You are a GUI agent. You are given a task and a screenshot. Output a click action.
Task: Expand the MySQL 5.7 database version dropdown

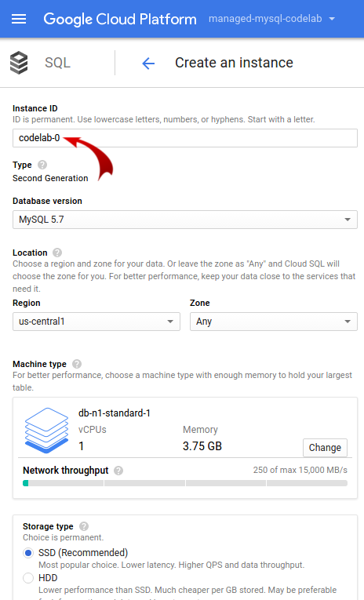[x=185, y=220]
